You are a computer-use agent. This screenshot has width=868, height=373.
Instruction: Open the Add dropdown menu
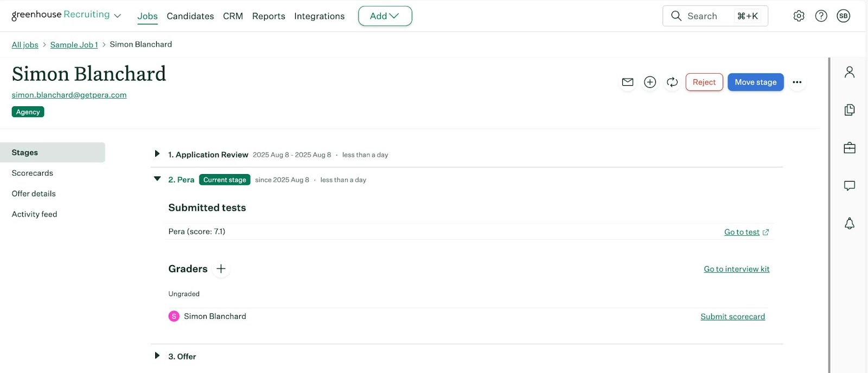pos(385,16)
